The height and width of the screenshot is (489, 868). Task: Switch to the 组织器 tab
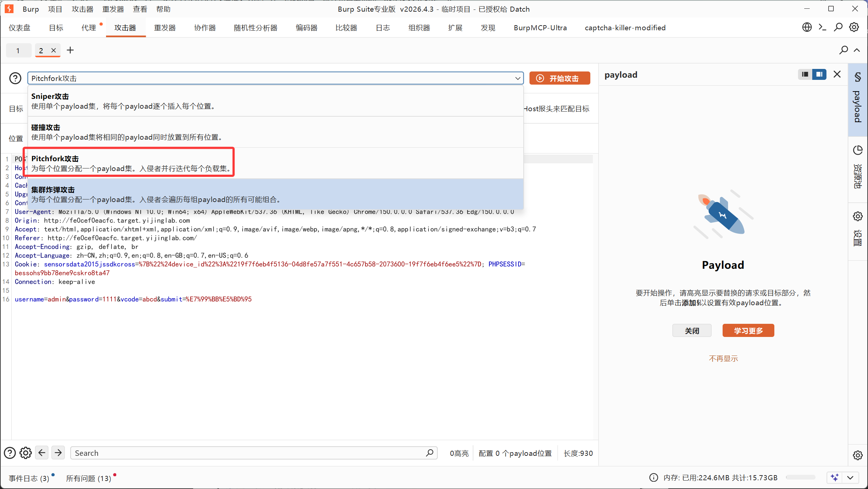(x=419, y=28)
